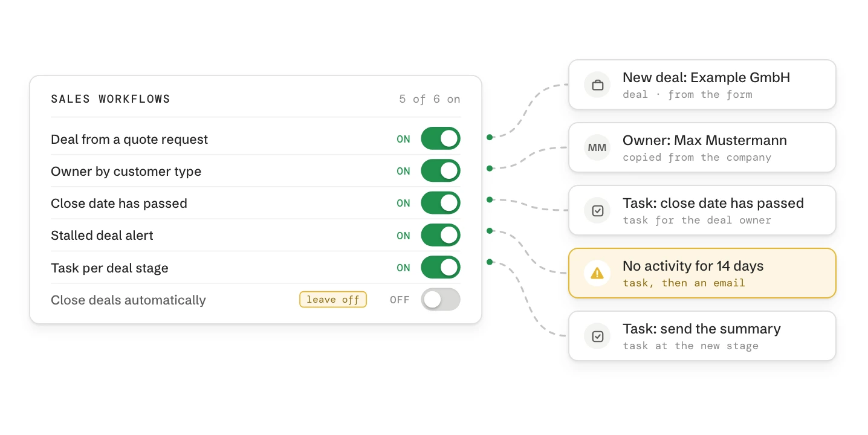Screen dimensions: 868x435
Task: Click the 'Stalled deal alert' label
Action: [x=102, y=236]
